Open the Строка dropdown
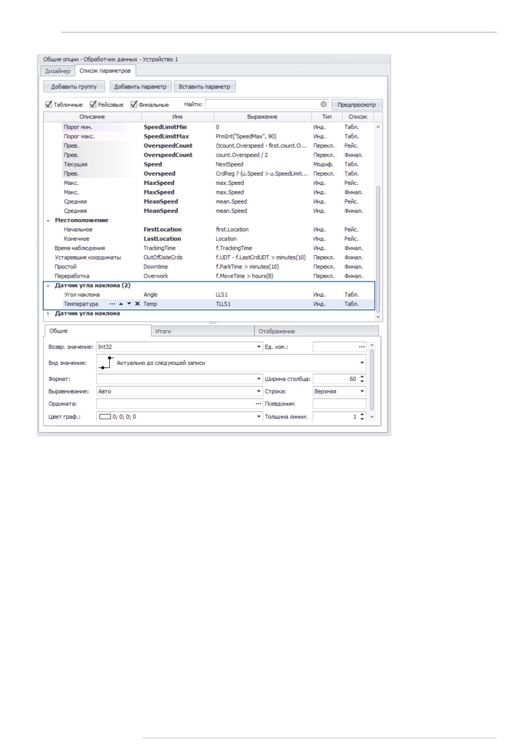 362,391
